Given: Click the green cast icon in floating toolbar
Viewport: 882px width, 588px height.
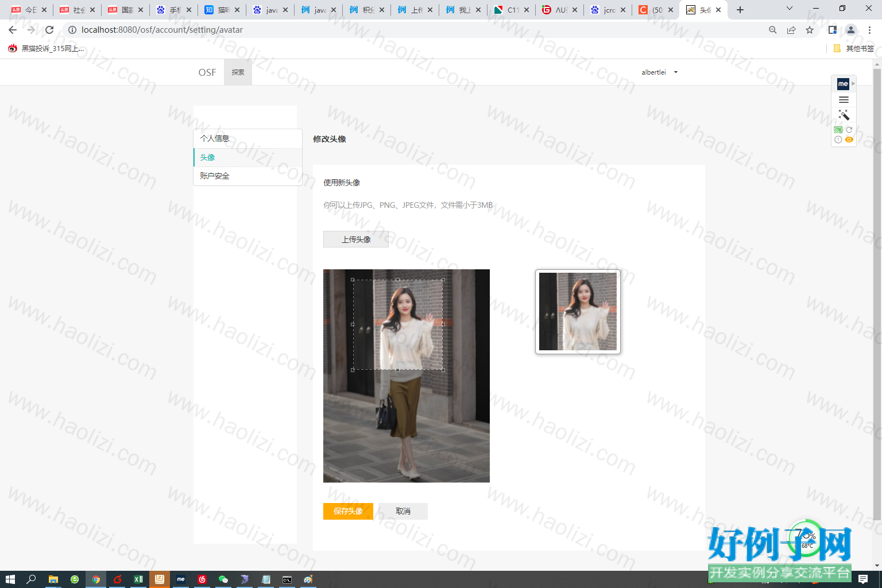Looking at the screenshot, I should [838, 130].
